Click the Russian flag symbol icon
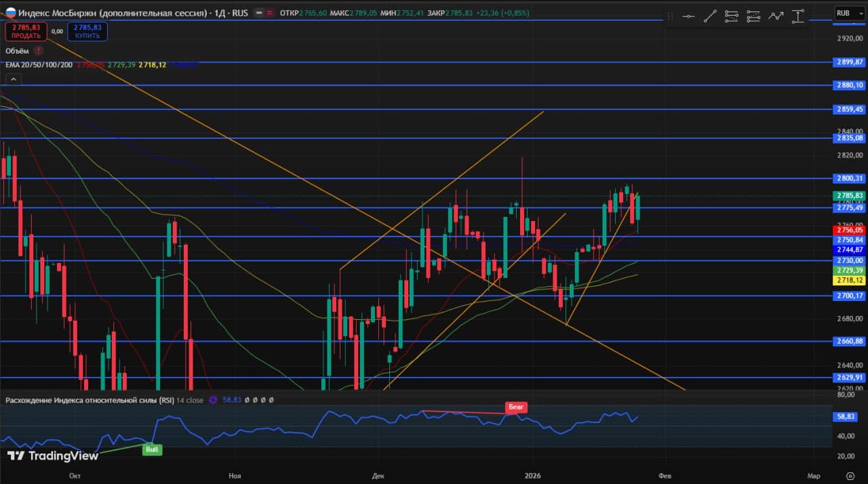The image size is (868, 484). pyautogui.click(x=10, y=13)
